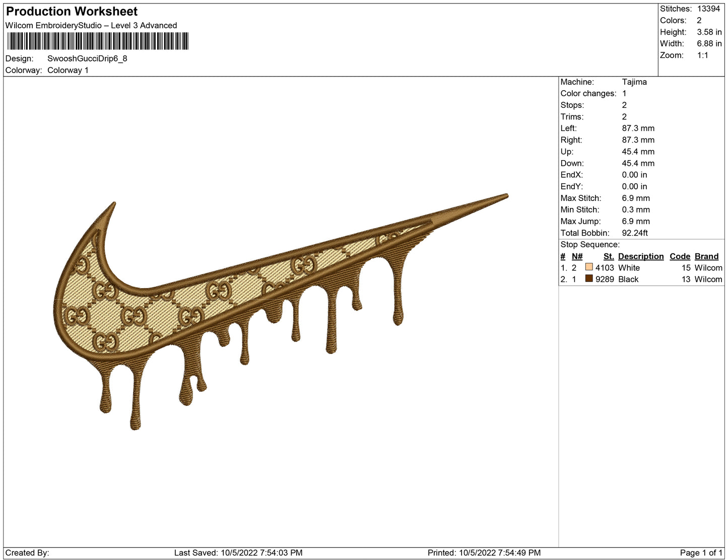Click the dark brown thread swatch for Black
The image size is (728, 560).
point(588,278)
